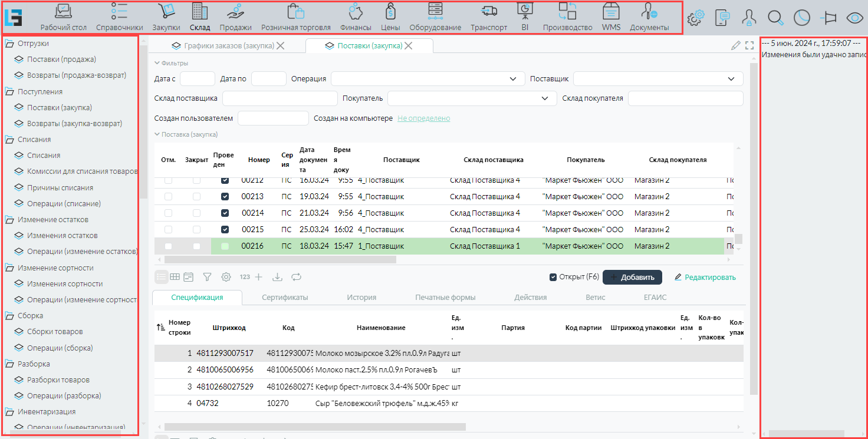The width and height of the screenshot is (868, 439).
Task: Click the Не определено link
Action: [x=423, y=118]
